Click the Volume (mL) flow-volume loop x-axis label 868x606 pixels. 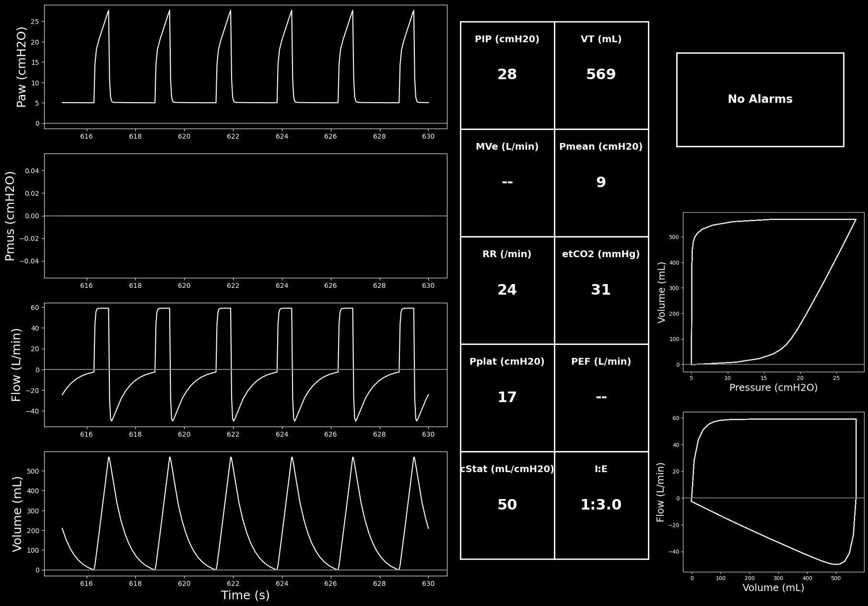(774, 588)
